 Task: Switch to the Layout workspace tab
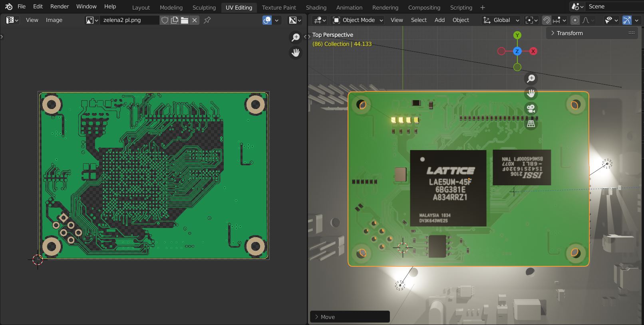coord(141,8)
